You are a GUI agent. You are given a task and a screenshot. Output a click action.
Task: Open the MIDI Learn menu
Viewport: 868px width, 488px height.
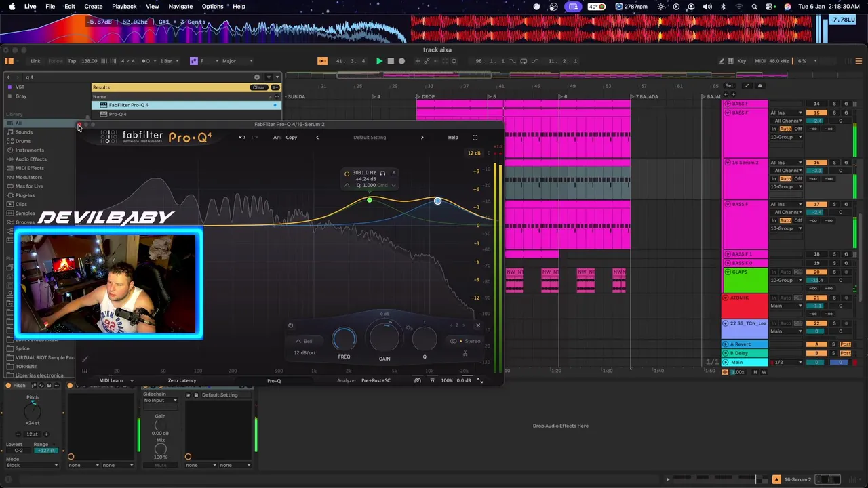(x=116, y=381)
